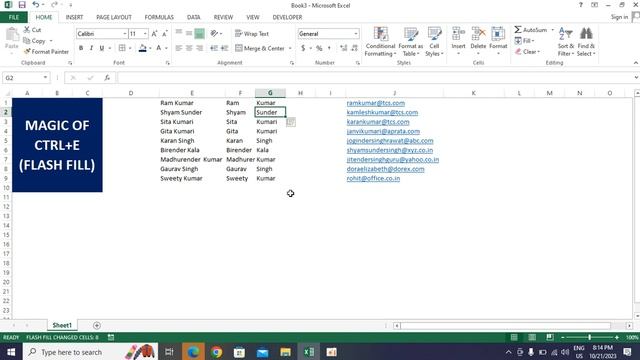The height and width of the screenshot is (360, 640).
Task: Switch to the DATA tab
Action: pos(193,17)
